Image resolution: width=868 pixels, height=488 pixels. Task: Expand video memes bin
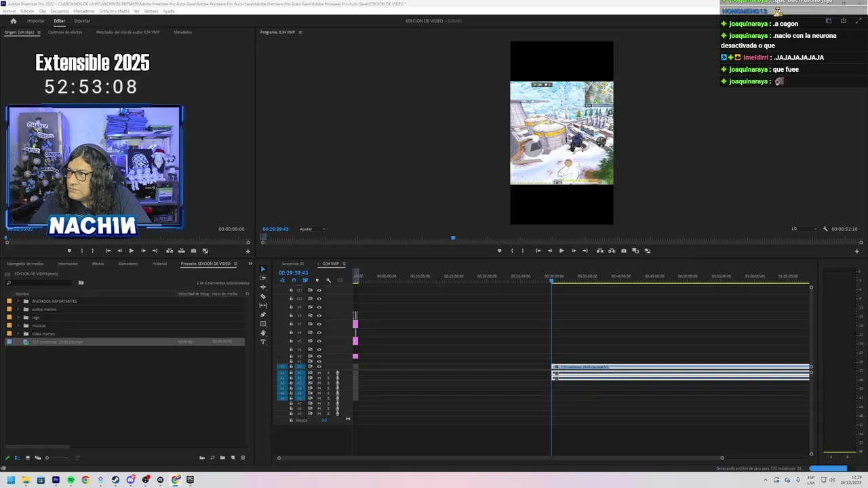(x=18, y=333)
